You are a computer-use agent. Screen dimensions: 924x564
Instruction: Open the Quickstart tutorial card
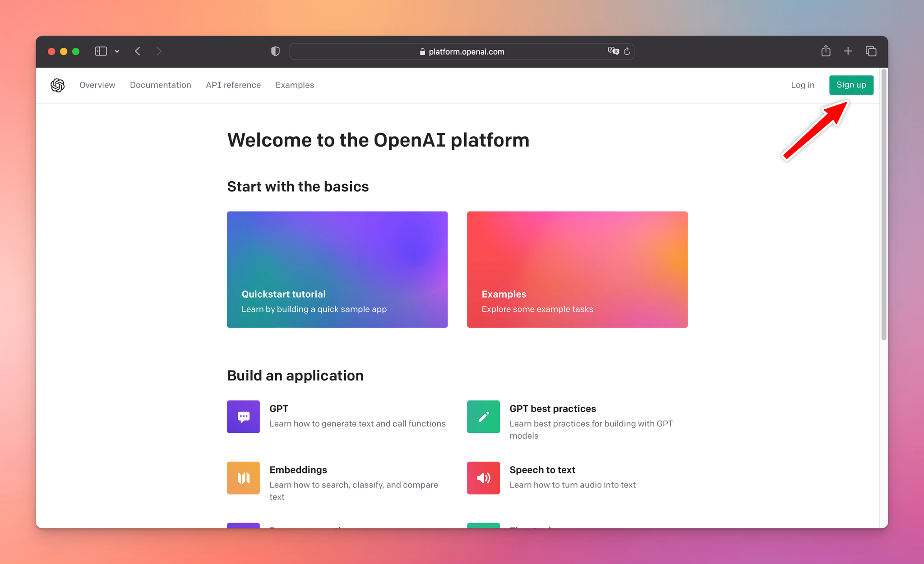(x=337, y=270)
